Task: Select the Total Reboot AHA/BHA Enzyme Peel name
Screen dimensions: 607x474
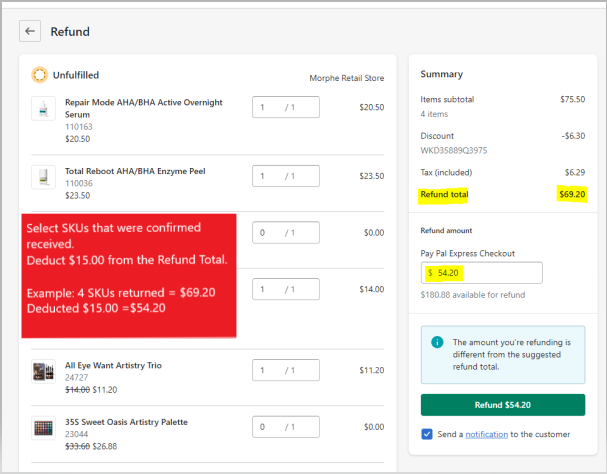Action: pos(135,171)
